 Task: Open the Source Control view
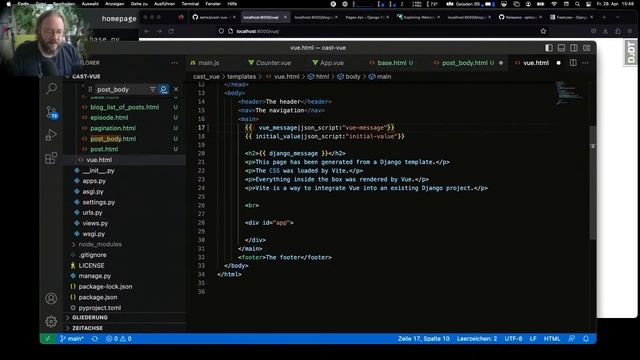(x=51, y=112)
